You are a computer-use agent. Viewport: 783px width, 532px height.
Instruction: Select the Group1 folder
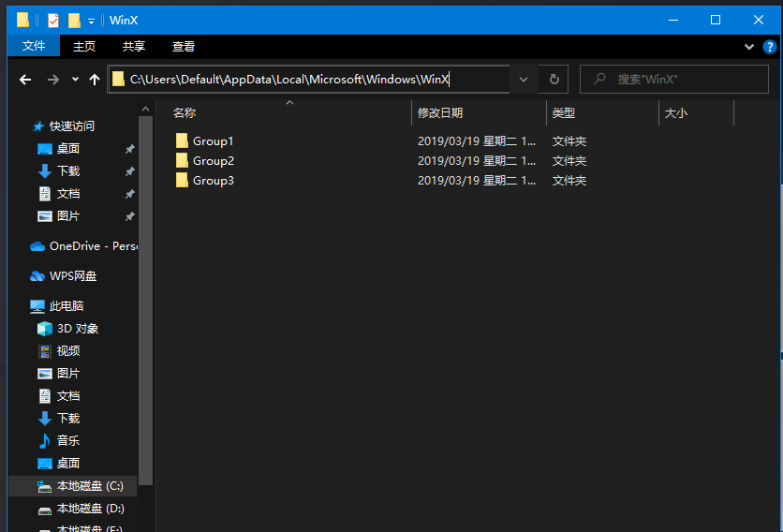pos(214,140)
